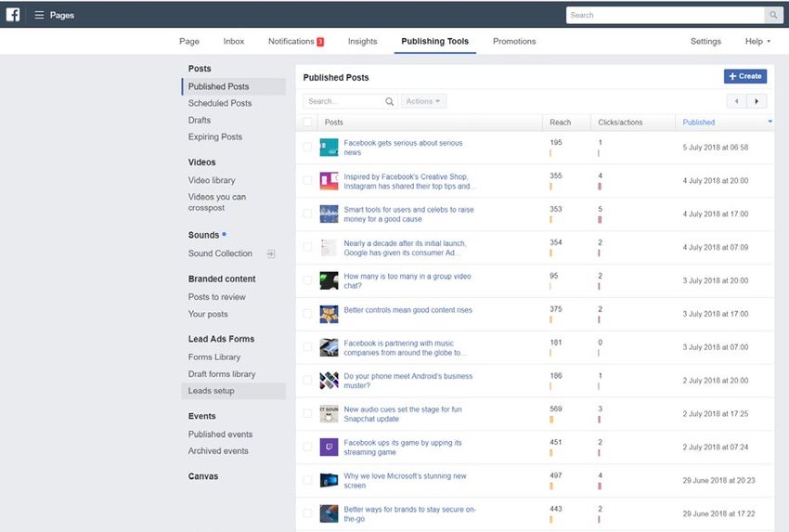Open the Actions dropdown
The height and width of the screenshot is (532, 789).
(x=423, y=101)
